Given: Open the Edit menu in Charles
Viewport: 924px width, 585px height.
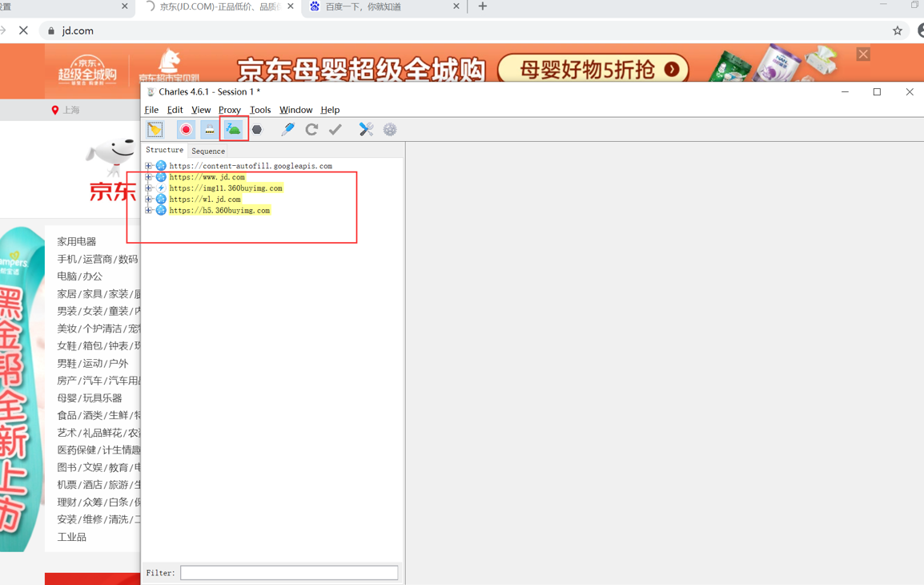Looking at the screenshot, I should [175, 110].
